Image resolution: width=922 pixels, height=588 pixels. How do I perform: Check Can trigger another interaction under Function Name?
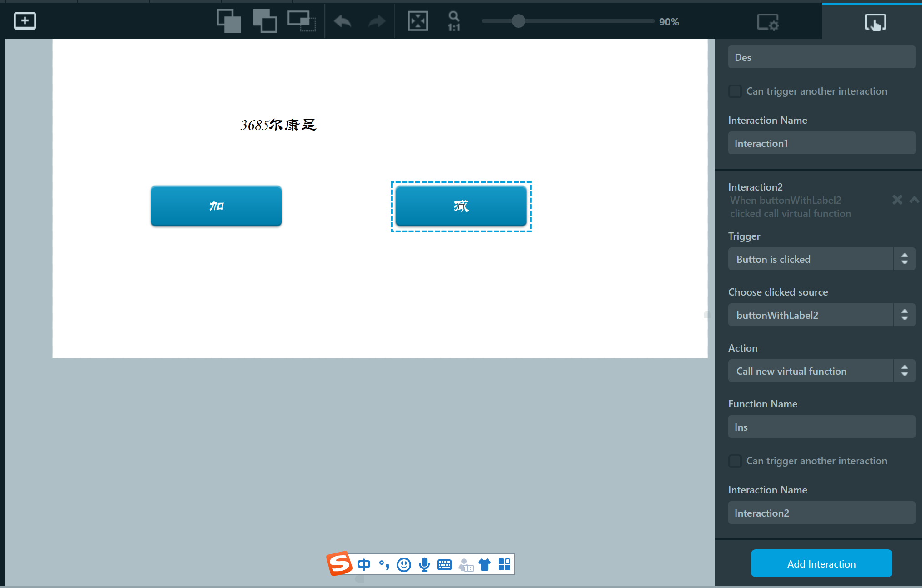pyautogui.click(x=735, y=461)
